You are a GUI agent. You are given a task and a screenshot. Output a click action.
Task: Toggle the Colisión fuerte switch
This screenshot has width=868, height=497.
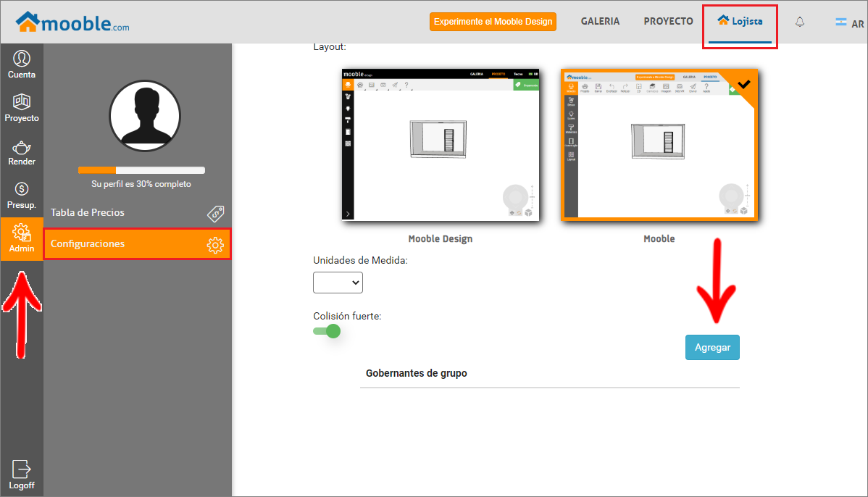327,332
